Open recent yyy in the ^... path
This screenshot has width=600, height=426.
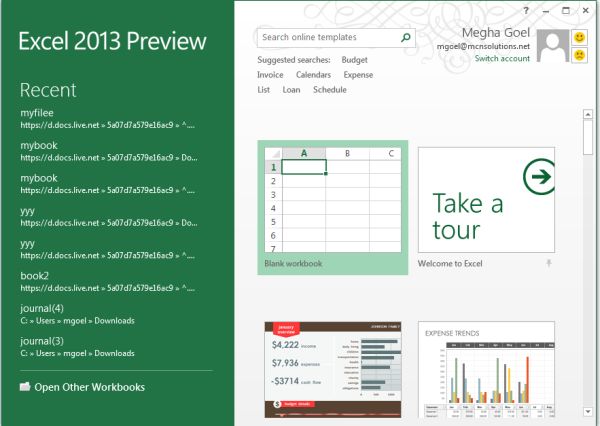pyautogui.click(x=108, y=249)
